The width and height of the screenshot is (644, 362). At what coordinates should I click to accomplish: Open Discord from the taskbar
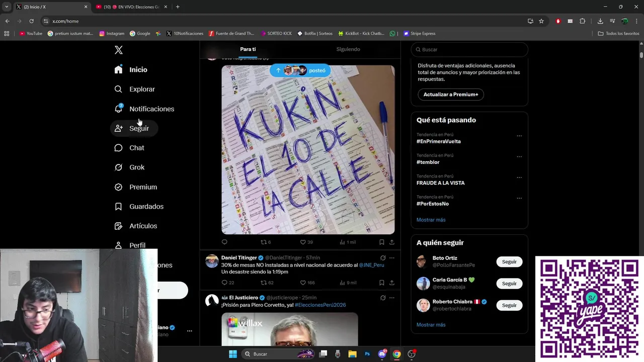pos(382,354)
